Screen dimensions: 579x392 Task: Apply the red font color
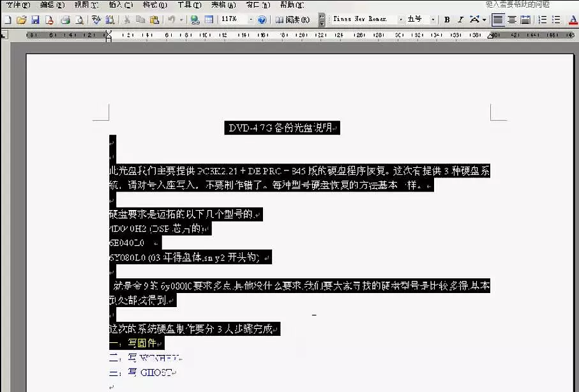573,20
